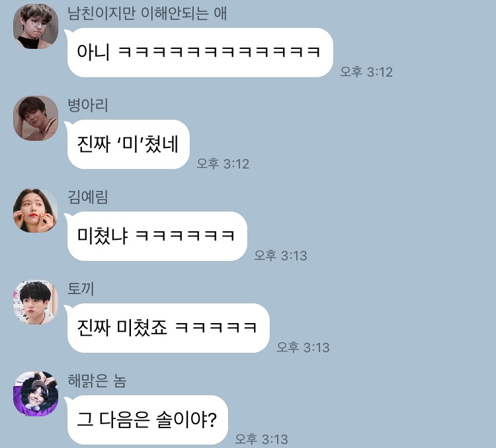Screen dimensions: 496x448
Task: Click the sender name 김예림
Action: 88,197
